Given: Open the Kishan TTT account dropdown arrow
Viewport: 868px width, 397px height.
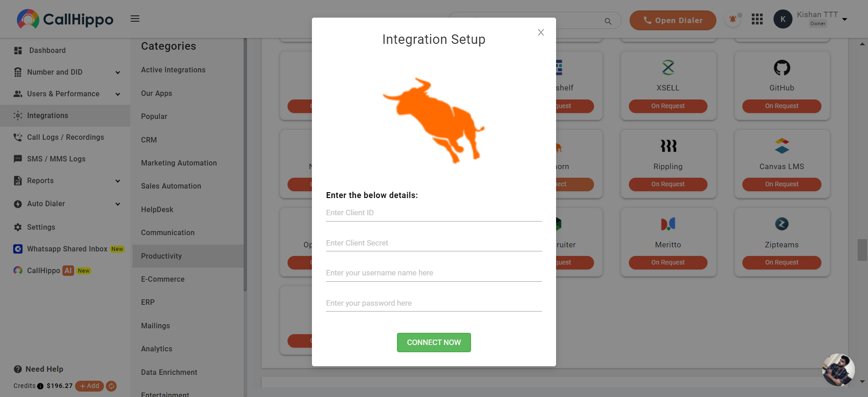Looking at the screenshot, I should 844,19.
